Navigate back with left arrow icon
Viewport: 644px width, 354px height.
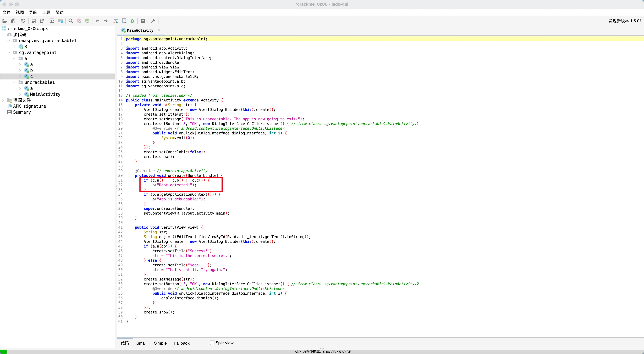(x=97, y=21)
